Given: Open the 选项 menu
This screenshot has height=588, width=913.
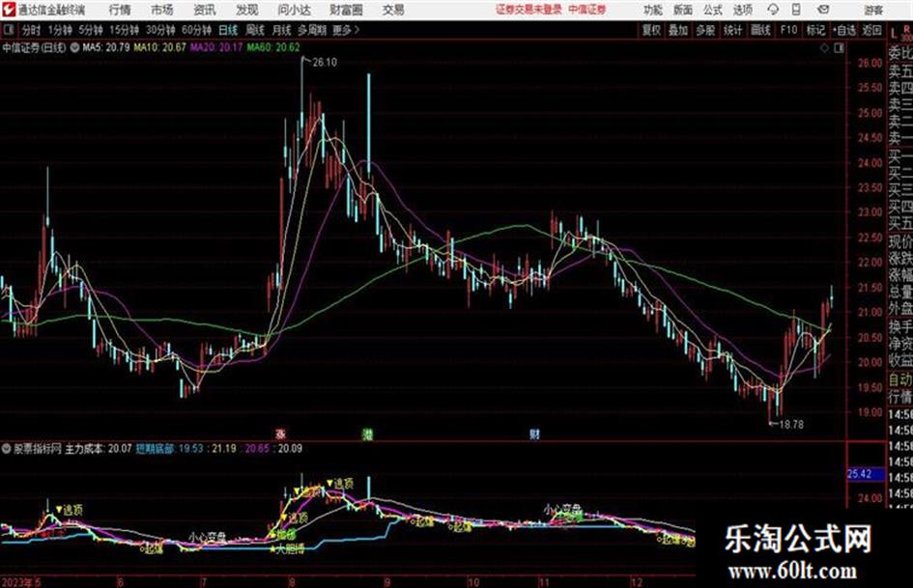Looking at the screenshot, I should coord(742,10).
